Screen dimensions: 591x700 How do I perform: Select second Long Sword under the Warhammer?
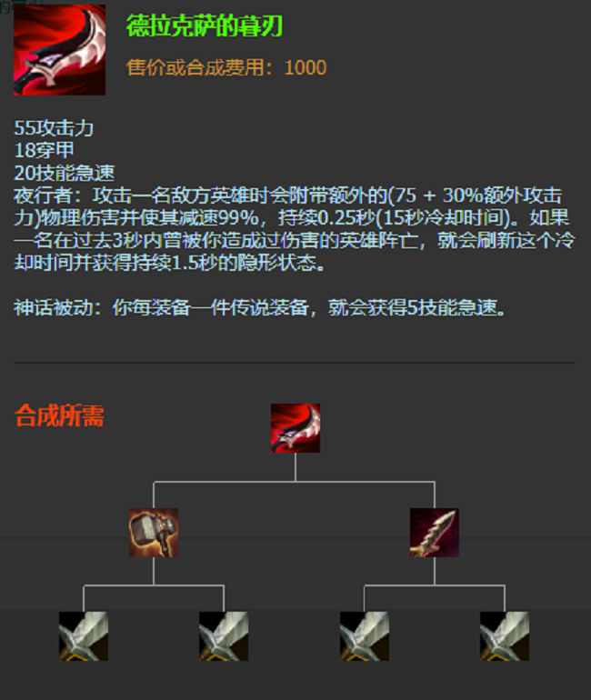224,636
